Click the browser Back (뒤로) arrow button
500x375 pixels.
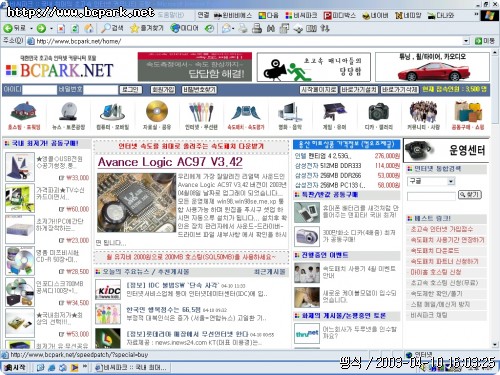point(14,29)
